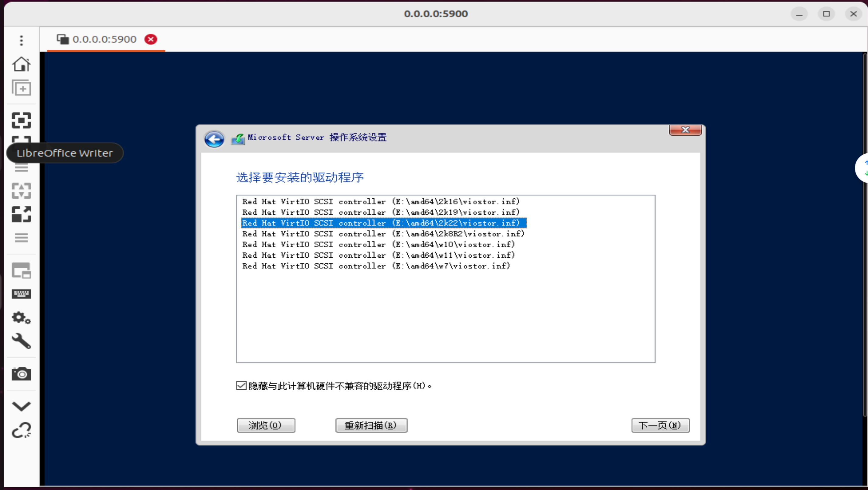Take screenshot with camera icon
This screenshot has width=868, height=490.
click(21, 374)
